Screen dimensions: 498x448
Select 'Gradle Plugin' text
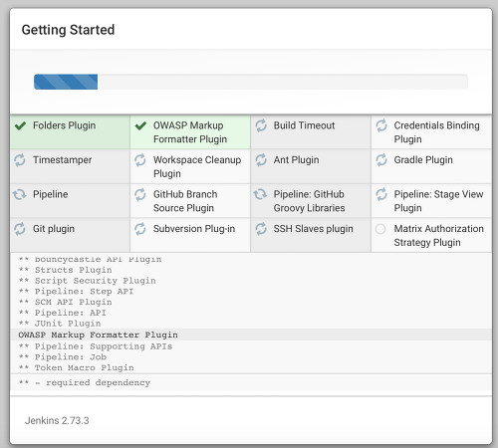tap(423, 160)
